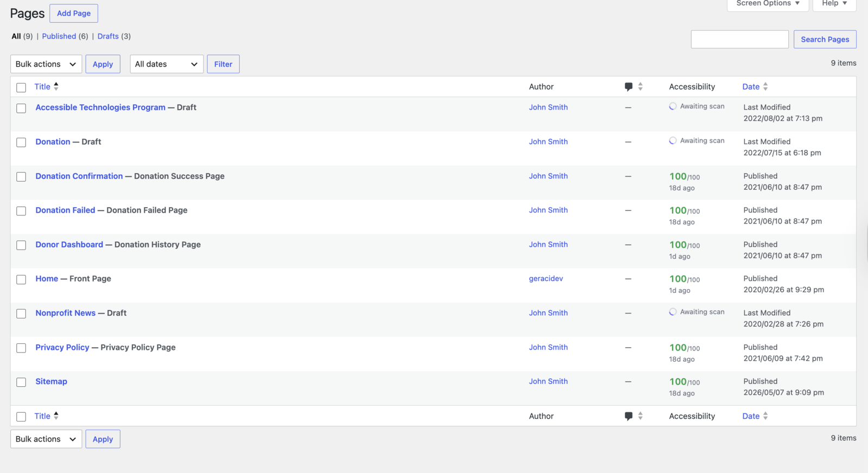Open the All dates filter dropdown
This screenshot has height=473, width=868.
click(x=167, y=64)
